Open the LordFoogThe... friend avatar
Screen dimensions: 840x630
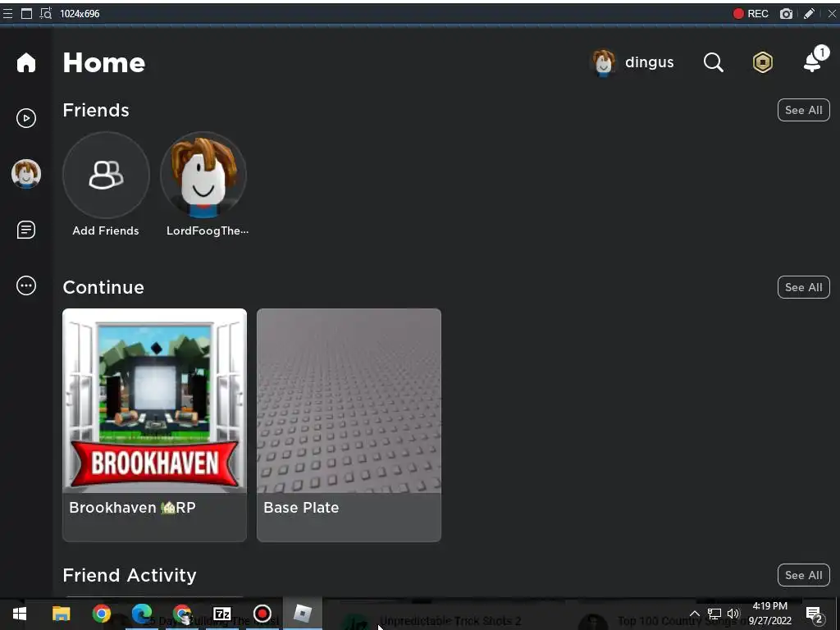point(203,175)
